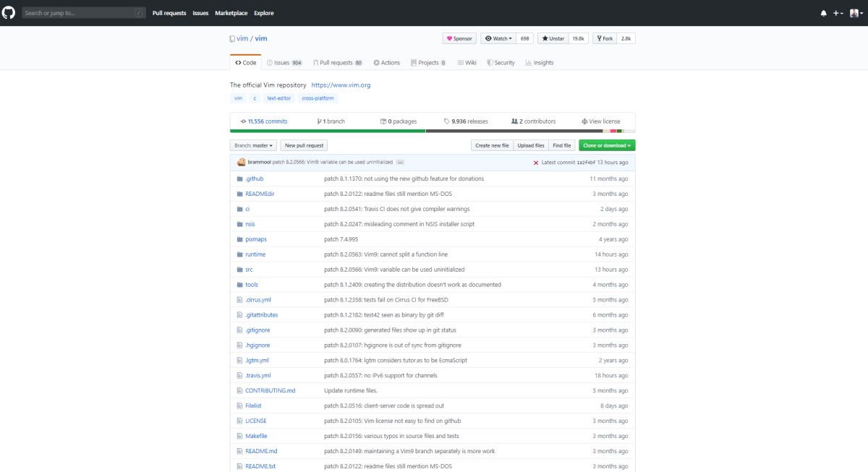
Task: Open the Clone or download dropdown
Action: pyautogui.click(x=607, y=145)
